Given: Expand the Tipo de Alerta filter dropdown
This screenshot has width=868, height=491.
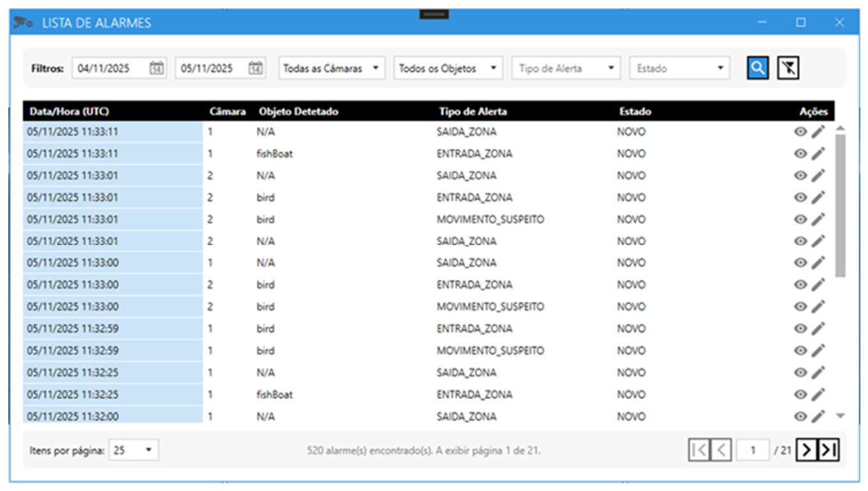Looking at the screenshot, I should coord(566,68).
